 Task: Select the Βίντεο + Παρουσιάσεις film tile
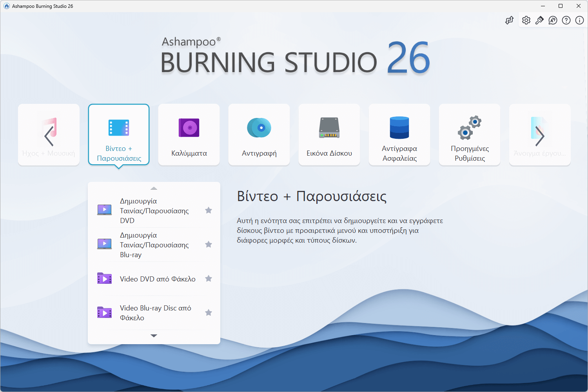click(x=119, y=134)
